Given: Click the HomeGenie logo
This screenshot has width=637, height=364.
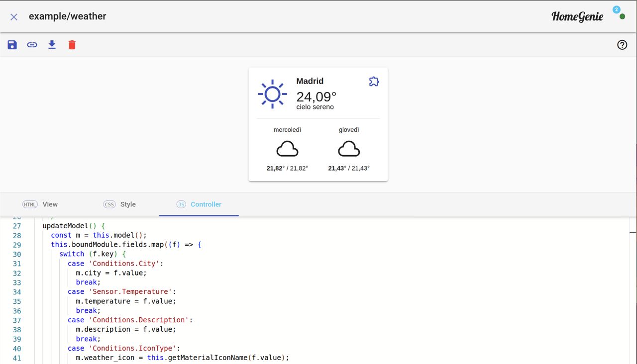Looking at the screenshot, I should click(577, 16).
